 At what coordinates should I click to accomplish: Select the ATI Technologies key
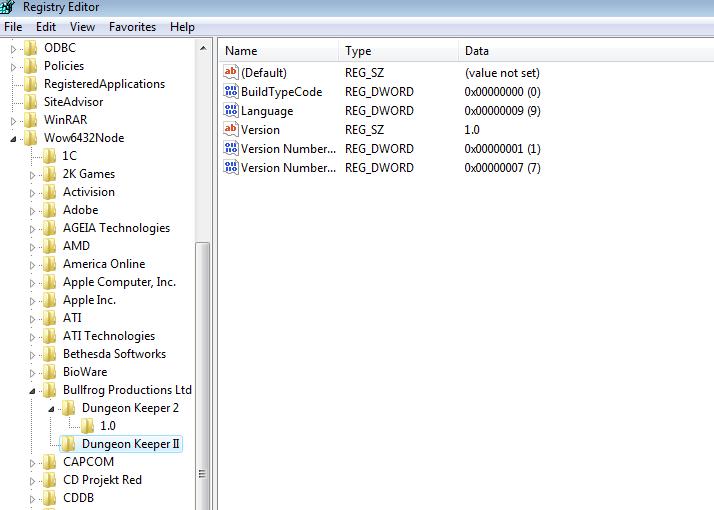pyautogui.click(x=109, y=336)
